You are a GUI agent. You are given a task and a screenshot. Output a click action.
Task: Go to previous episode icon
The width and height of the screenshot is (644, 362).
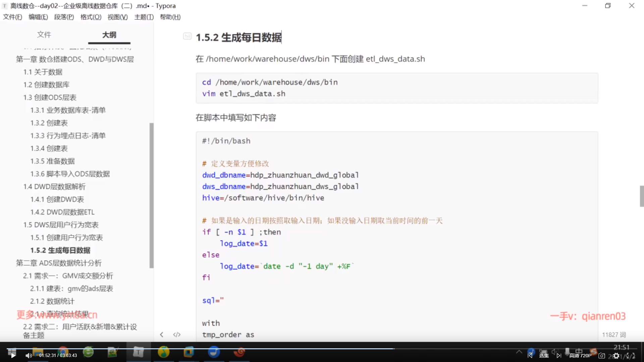pyautogui.click(x=530, y=356)
